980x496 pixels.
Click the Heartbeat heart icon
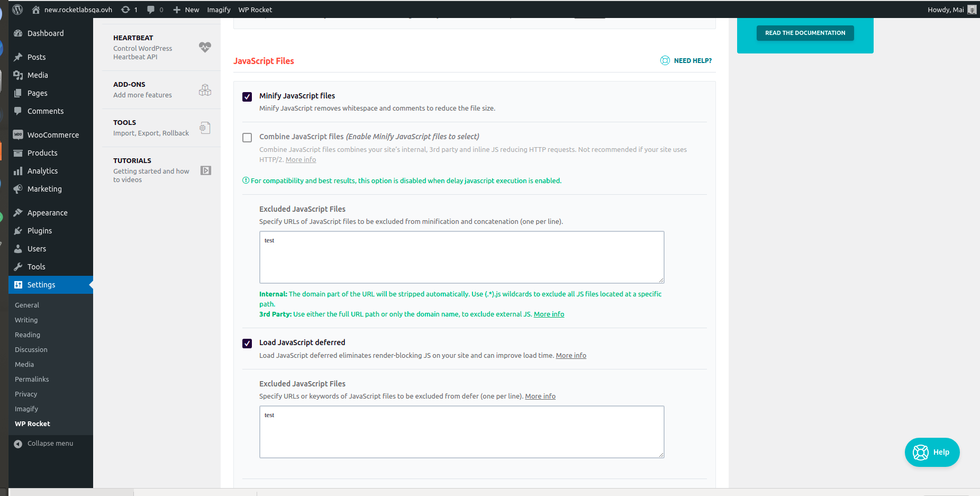205,47
